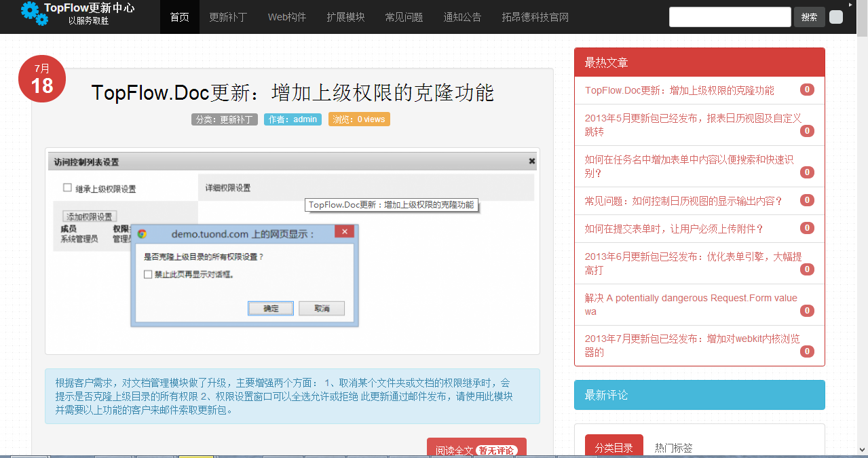Click the search input field

(730, 17)
